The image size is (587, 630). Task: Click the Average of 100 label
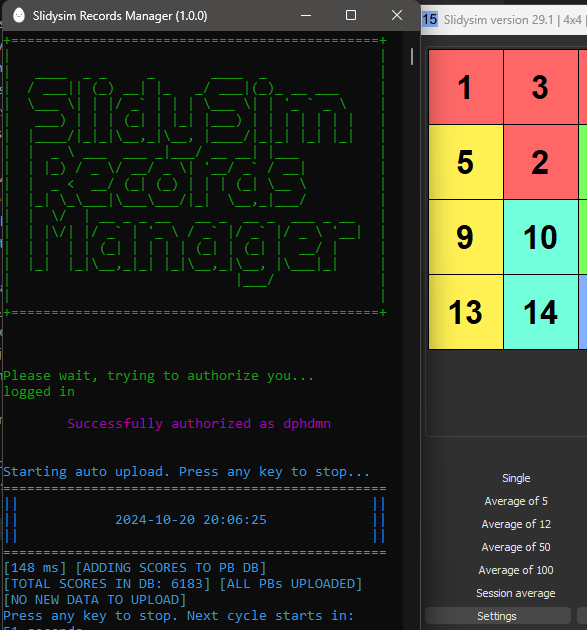point(516,570)
